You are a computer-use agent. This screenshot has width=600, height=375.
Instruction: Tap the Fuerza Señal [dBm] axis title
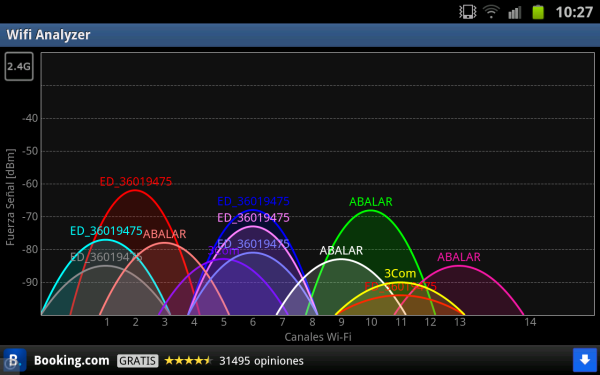pos(11,197)
